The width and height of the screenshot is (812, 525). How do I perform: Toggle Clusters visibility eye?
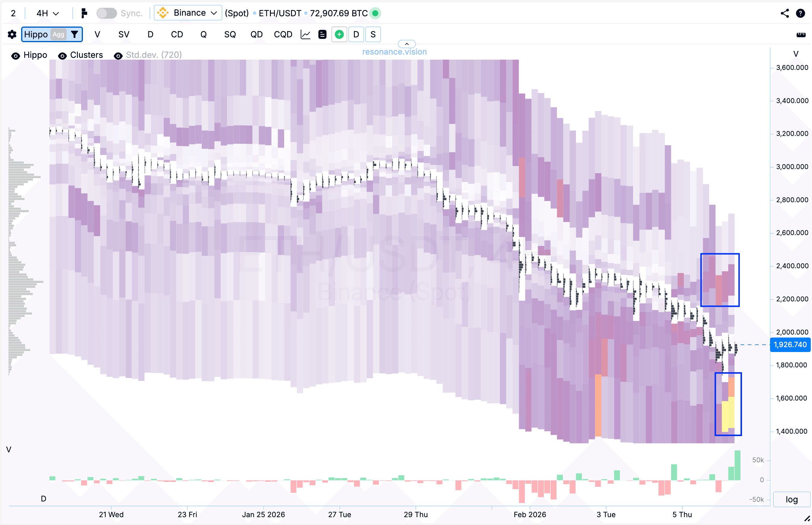[x=62, y=55]
